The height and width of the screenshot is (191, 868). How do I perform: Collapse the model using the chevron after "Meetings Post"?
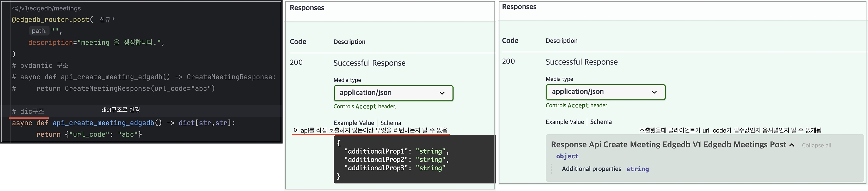[x=792, y=145]
